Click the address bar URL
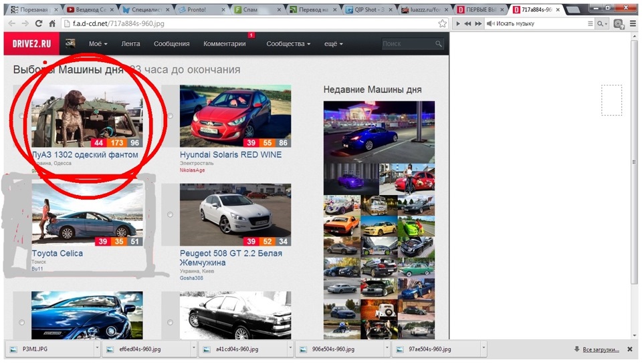The width and height of the screenshot is (642, 364). coord(119,24)
